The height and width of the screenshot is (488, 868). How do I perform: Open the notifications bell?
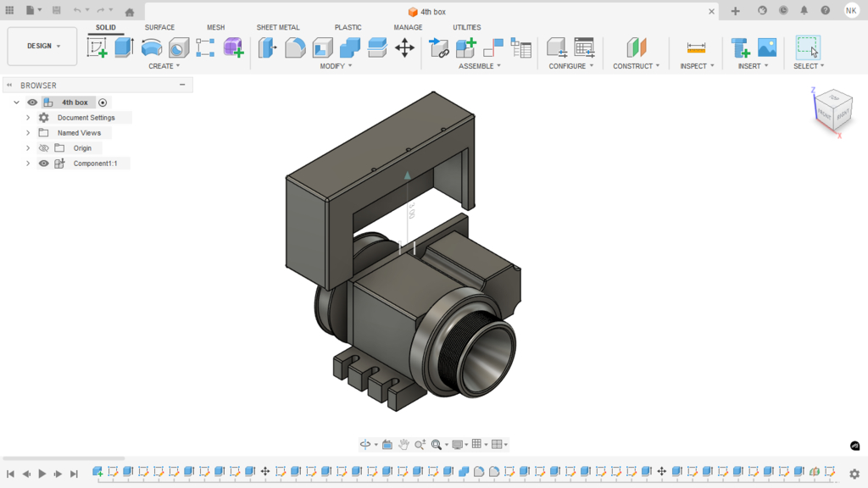pos(804,11)
